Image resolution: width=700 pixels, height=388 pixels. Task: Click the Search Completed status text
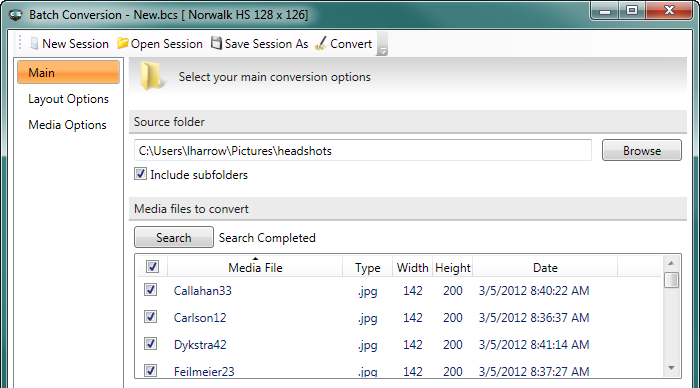click(x=267, y=238)
